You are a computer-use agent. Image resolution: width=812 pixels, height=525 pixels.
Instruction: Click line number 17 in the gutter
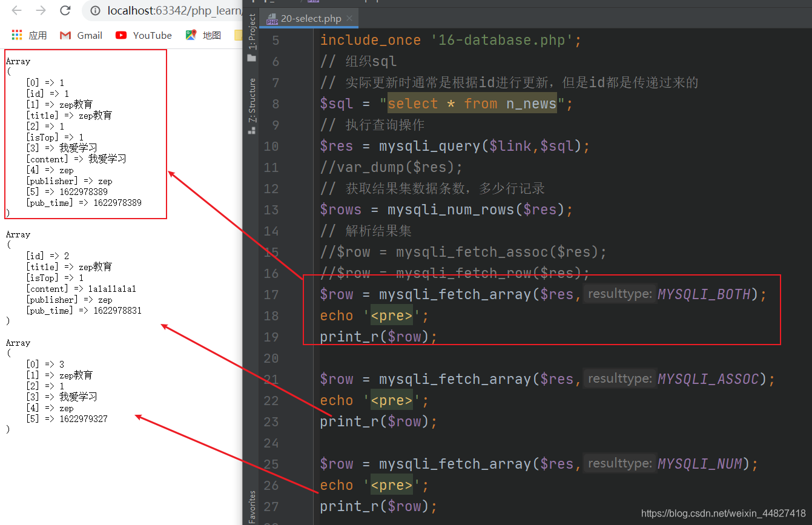click(271, 295)
